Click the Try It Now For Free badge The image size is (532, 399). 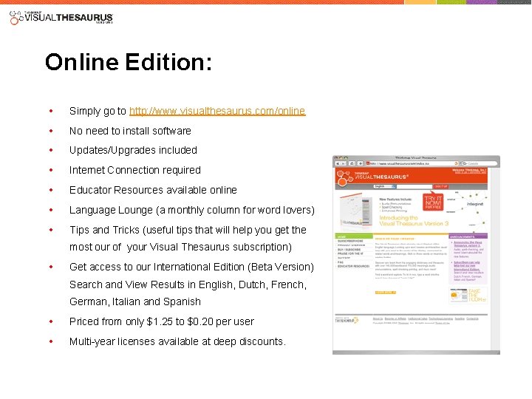(x=433, y=202)
